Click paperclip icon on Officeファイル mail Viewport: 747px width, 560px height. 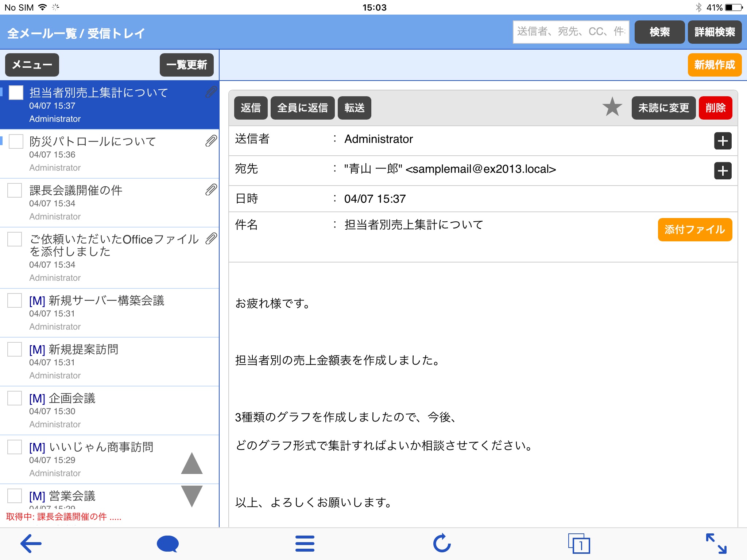pyautogui.click(x=211, y=238)
